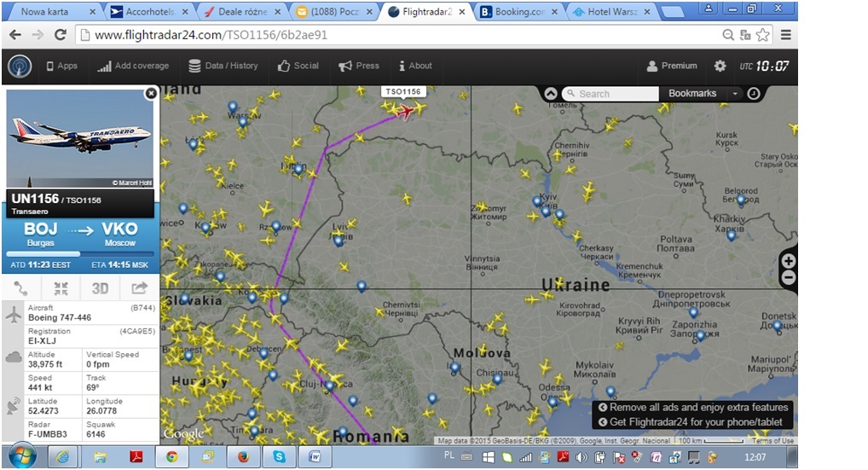Click the browser back arrow
Screen dimensions: 868x470
pyautogui.click(x=15, y=35)
